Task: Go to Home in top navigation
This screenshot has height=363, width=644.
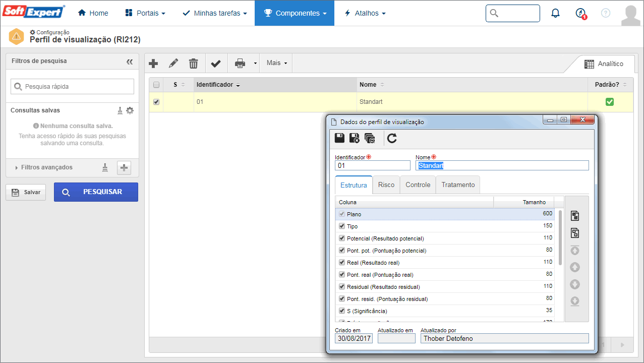Action: click(x=93, y=13)
